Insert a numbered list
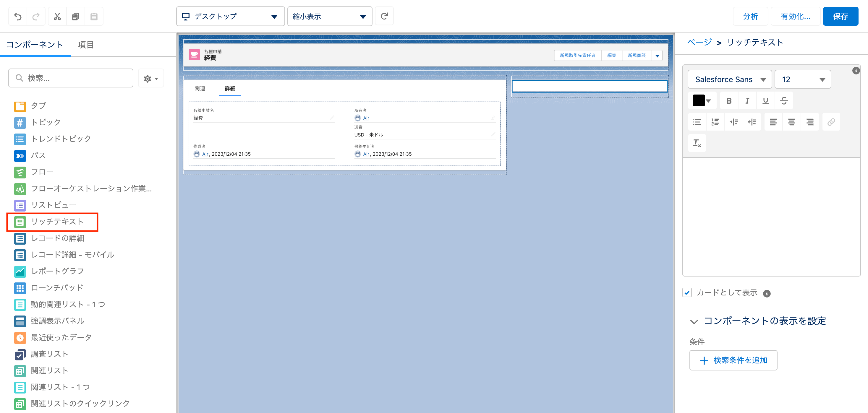The image size is (868, 413). [x=715, y=122]
